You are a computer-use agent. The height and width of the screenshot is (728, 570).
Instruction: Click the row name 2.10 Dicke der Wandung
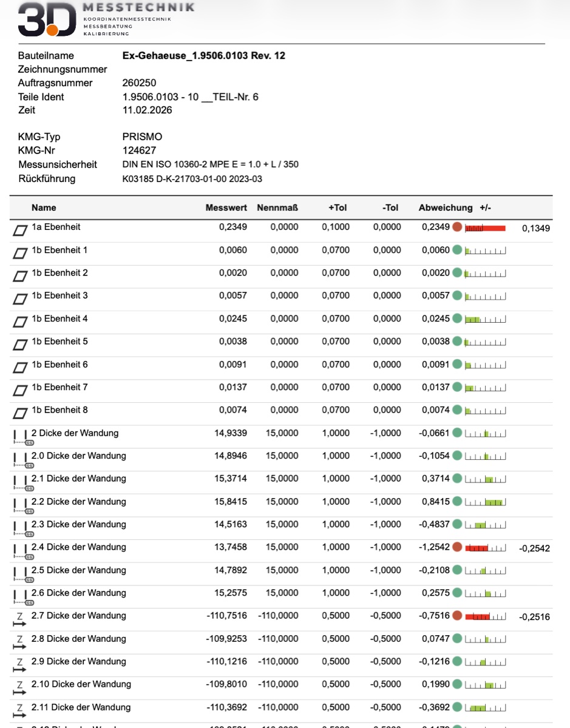81,684
